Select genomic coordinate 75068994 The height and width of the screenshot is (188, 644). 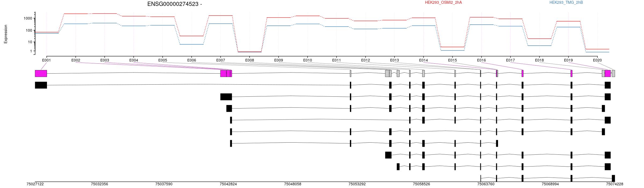(x=550, y=184)
